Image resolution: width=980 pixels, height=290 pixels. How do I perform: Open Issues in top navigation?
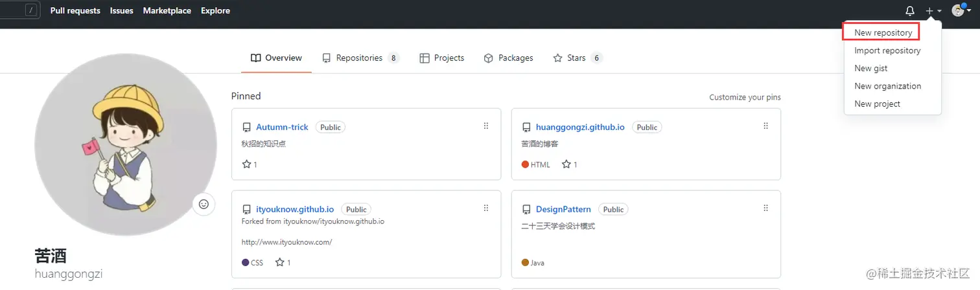point(122,10)
